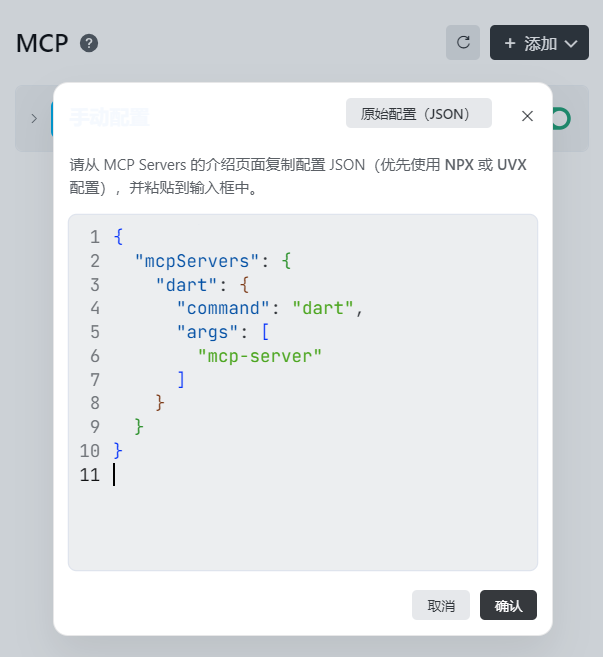
Task: Open the 添加 dropdown button
Action: pos(539,42)
